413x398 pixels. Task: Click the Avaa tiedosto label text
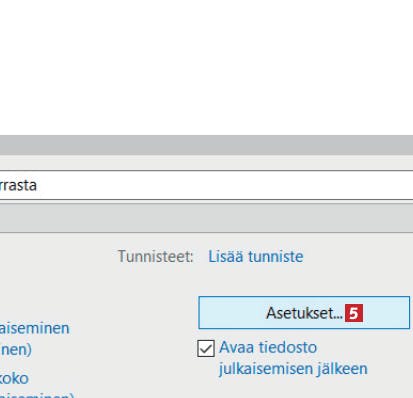[268, 348]
